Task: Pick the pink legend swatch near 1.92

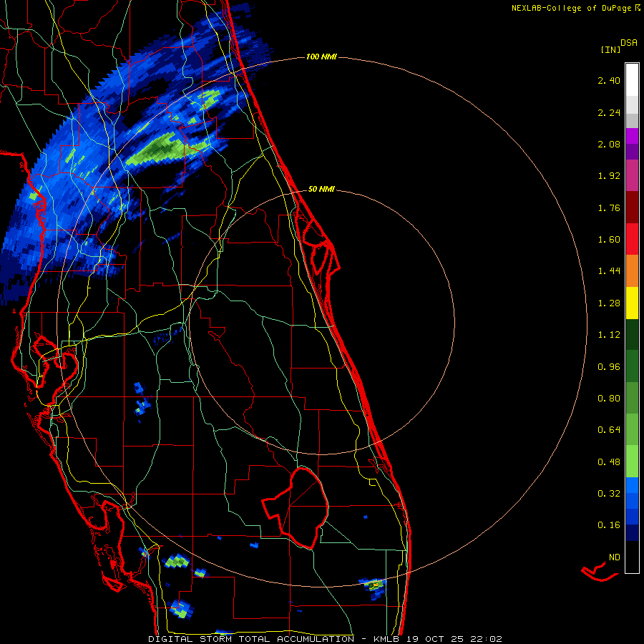Action: (x=632, y=175)
